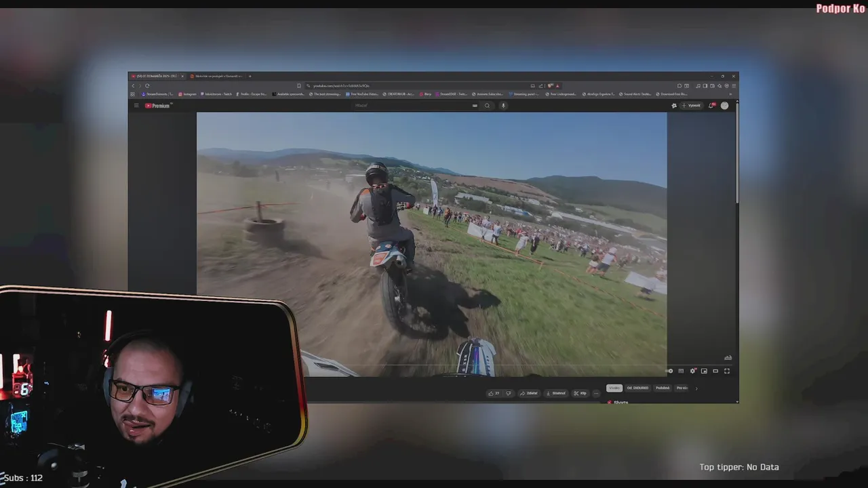Click the YouTube search magnifier button
Image resolution: width=868 pixels, height=488 pixels.
pos(487,106)
